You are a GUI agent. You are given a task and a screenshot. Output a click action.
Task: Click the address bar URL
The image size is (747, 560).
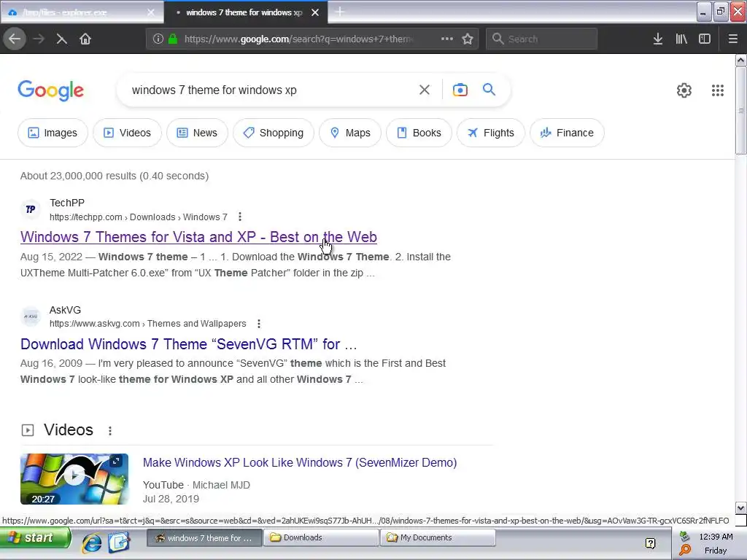(299, 39)
